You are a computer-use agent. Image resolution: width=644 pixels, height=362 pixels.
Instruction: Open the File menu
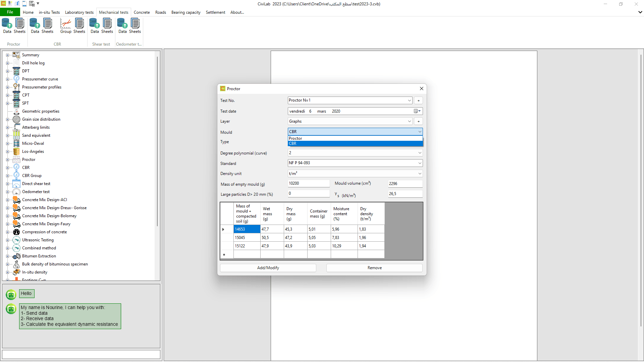click(10, 12)
